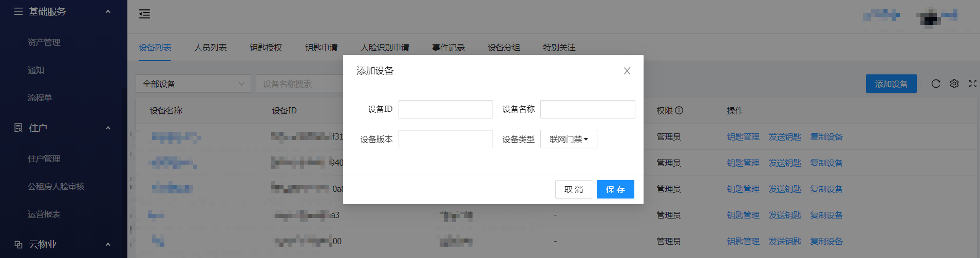This screenshot has width=980, height=258.
Task: Toggle fullscreen with the expand icon
Action: point(972,84)
